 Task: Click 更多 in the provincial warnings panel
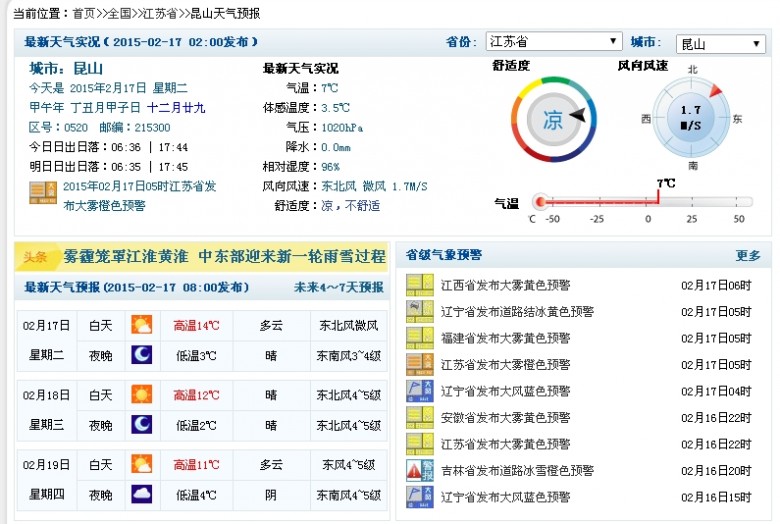coord(748,255)
